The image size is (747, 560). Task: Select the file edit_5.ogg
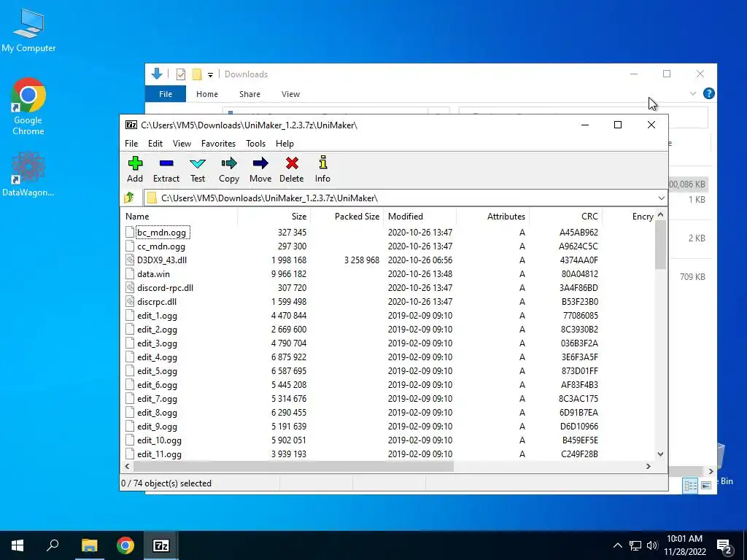(158, 371)
